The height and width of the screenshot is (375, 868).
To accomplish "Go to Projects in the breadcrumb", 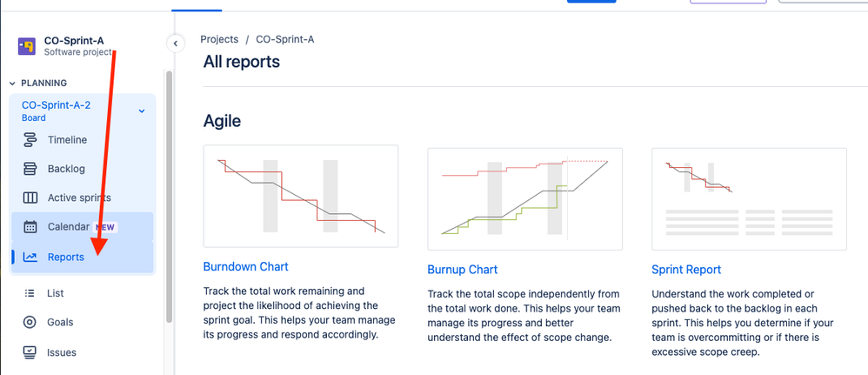I will pos(219,39).
